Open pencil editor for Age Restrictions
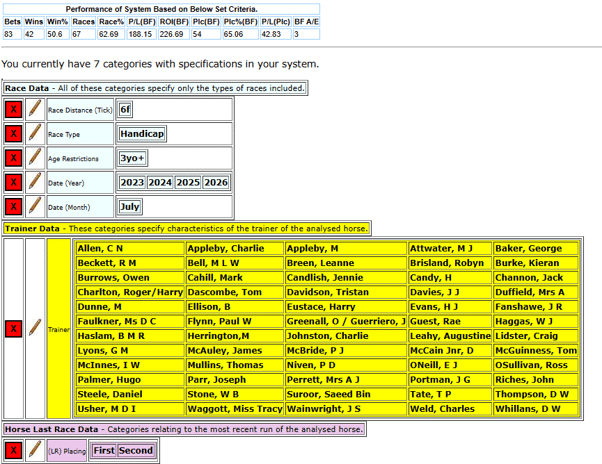Viewport: 602px width, 464px height. (35, 158)
